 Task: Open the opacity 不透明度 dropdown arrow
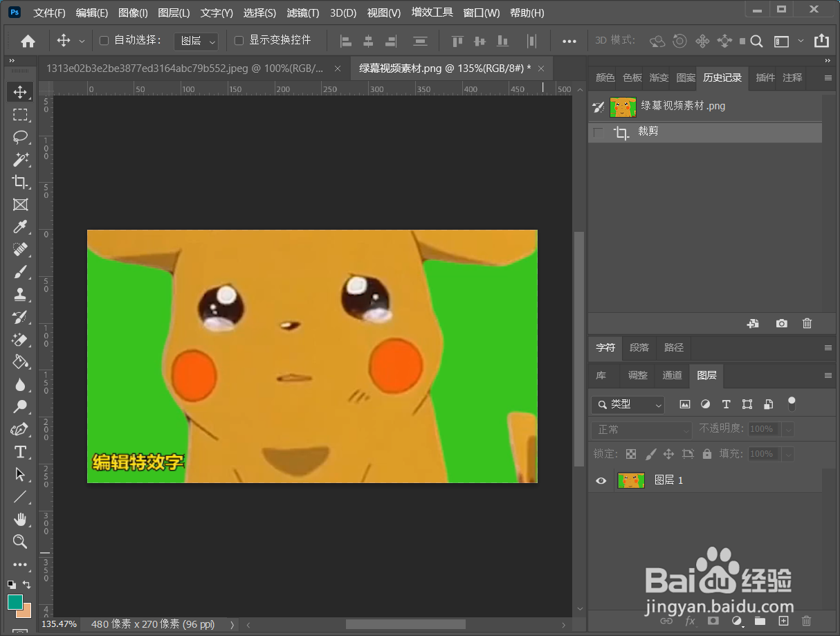pos(787,430)
